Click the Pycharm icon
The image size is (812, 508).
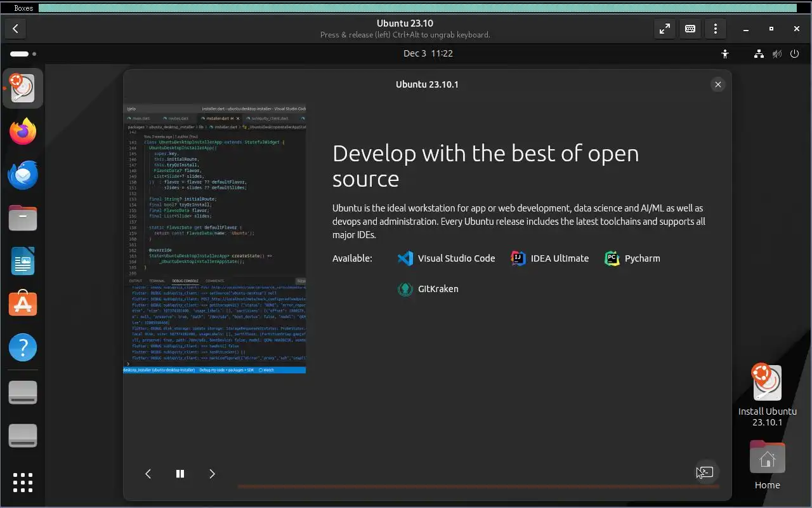(612, 258)
